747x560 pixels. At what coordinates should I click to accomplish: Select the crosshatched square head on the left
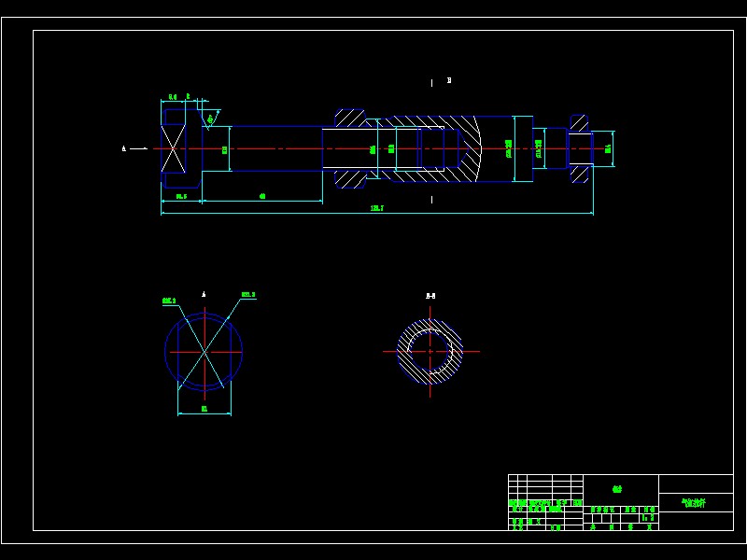174,147
